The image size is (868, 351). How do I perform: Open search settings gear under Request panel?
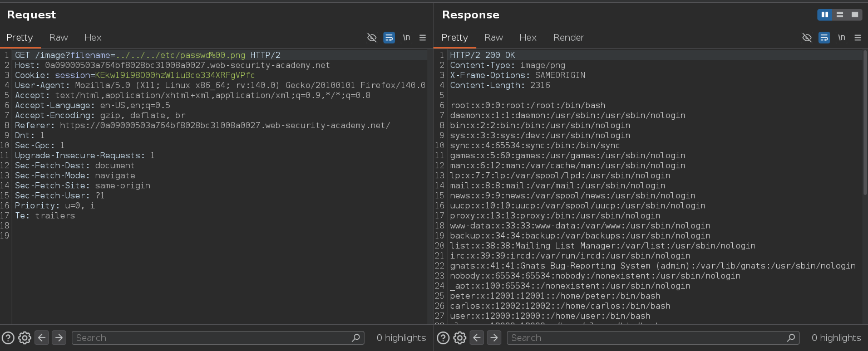coord(24,338)
